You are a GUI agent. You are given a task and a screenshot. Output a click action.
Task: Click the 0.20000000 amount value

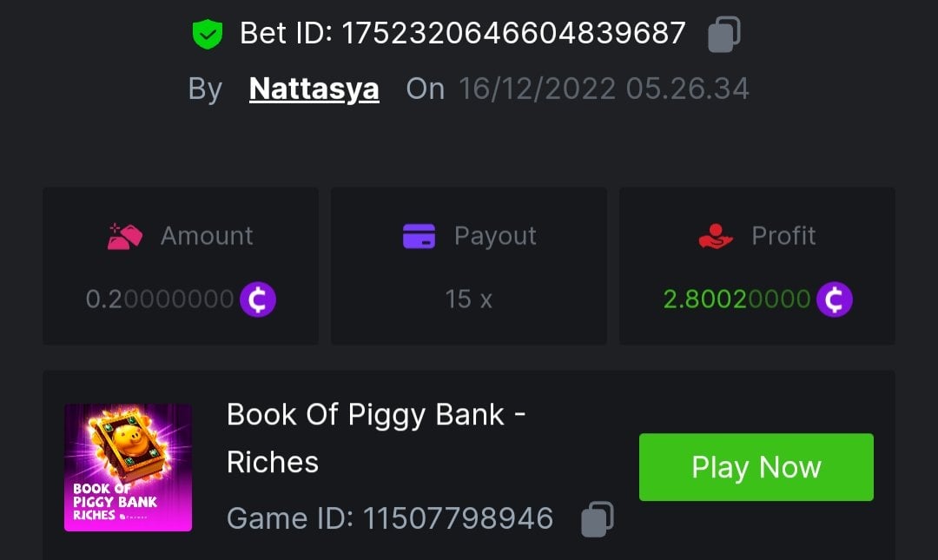(160, 300)
